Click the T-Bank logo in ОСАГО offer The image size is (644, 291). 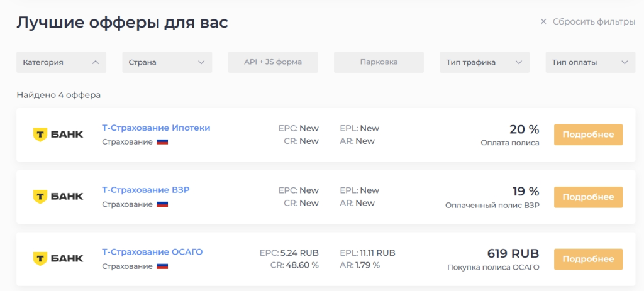[x=58, y=258]
